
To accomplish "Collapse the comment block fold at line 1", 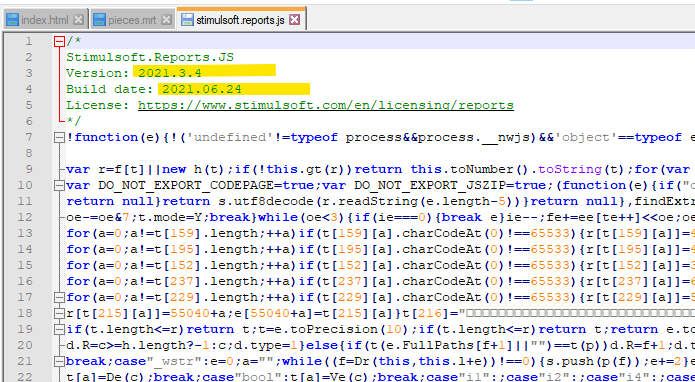I will click(x=59, y=42).
